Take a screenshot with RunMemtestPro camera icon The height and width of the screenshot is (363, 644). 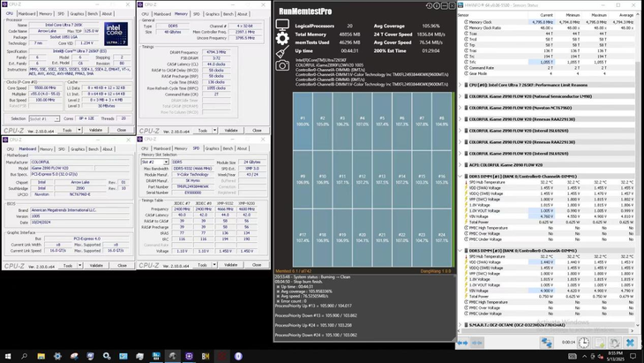click(x=282, y=65)
